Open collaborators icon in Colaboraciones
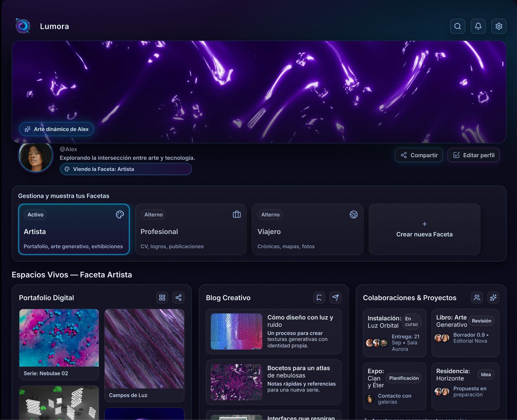This screenshot has width=517, height=420. [477, 298]
